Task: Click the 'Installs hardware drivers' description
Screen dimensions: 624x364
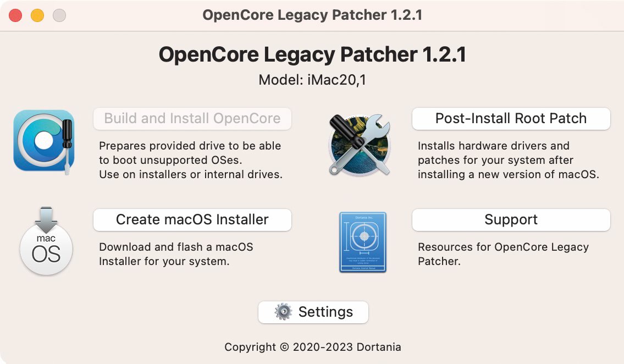Action: pyautogui.click(x=508, y=160)
